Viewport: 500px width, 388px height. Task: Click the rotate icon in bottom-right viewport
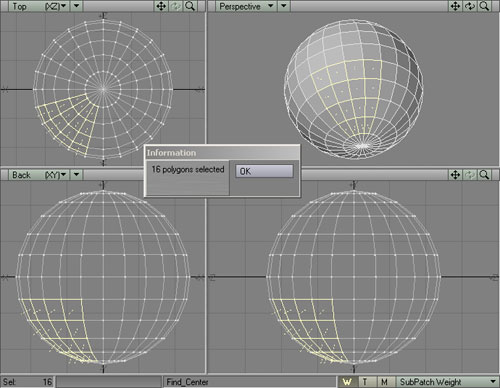[x=470, y=175]
